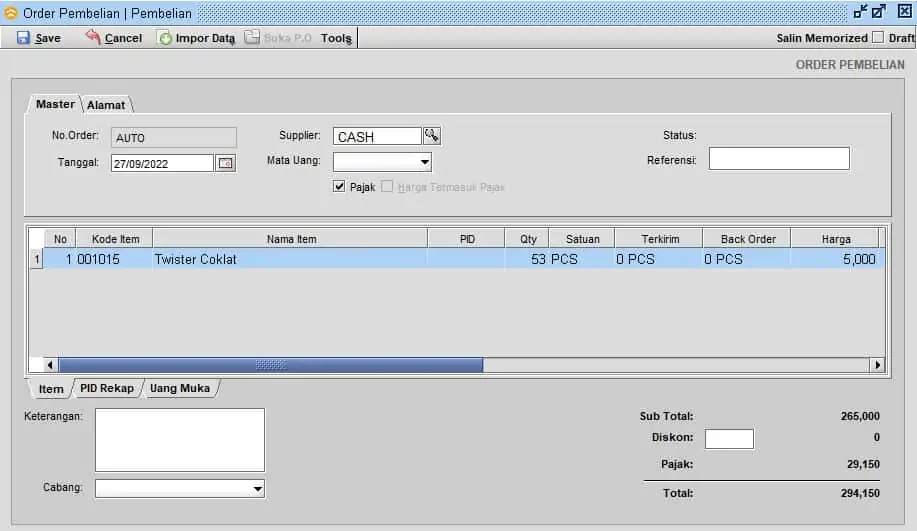Click the Impor Data button label
Viewport: 917px width, 531px height.
205,38
